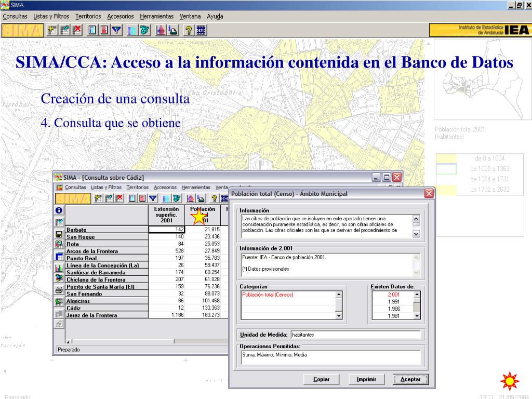Viewport: 532px width, 399px height.
Task: Select year 2.001 in Existen Datos de
Action: pyautogui.click(x=393, y=295)
